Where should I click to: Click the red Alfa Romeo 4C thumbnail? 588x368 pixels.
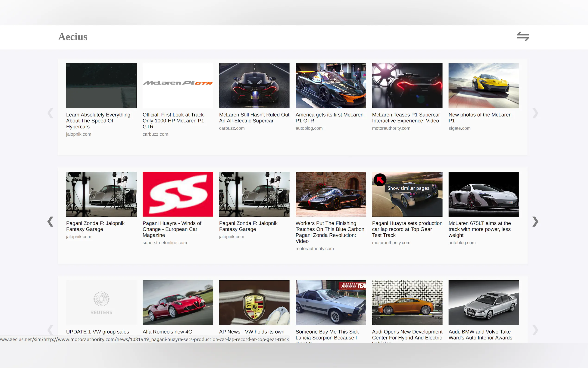tap(178, 303)
